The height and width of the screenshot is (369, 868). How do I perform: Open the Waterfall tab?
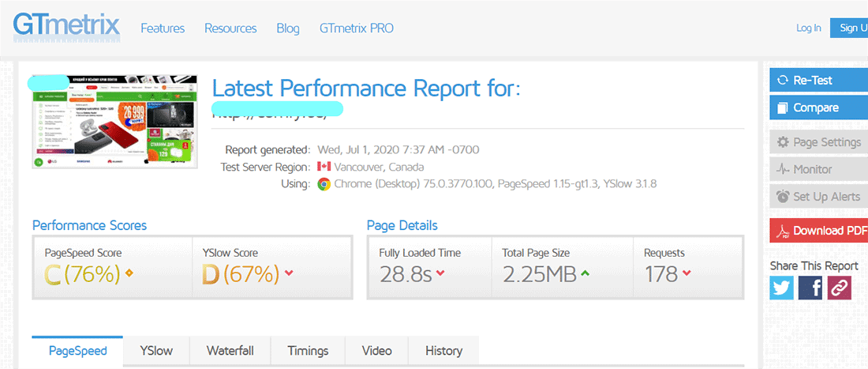pos(230,351)
